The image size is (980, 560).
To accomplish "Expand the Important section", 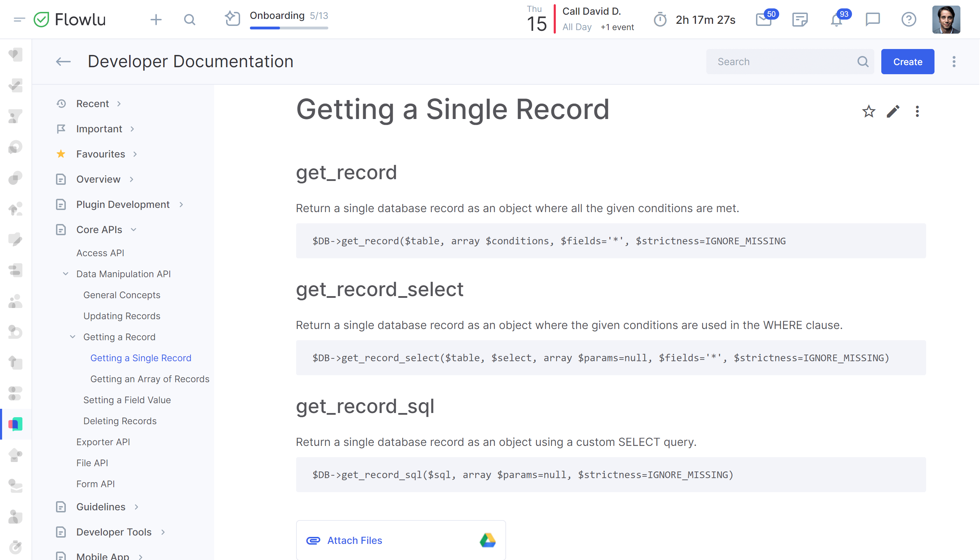I will tap(132, 129).
